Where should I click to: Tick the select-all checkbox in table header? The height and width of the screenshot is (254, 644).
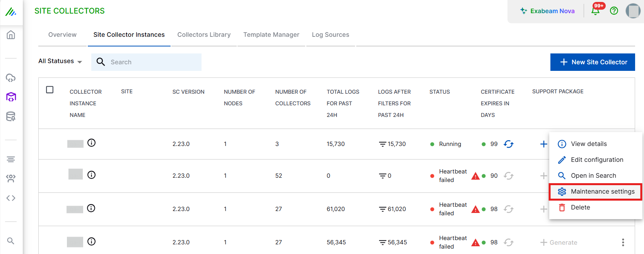pyautogui.click(x=50, y=90)
